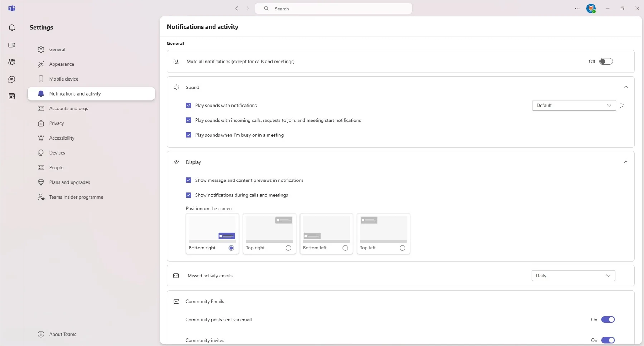This screenshot has width=644, height=346.
Task: Click the Display eye icon
Action: tap(176, 162)
